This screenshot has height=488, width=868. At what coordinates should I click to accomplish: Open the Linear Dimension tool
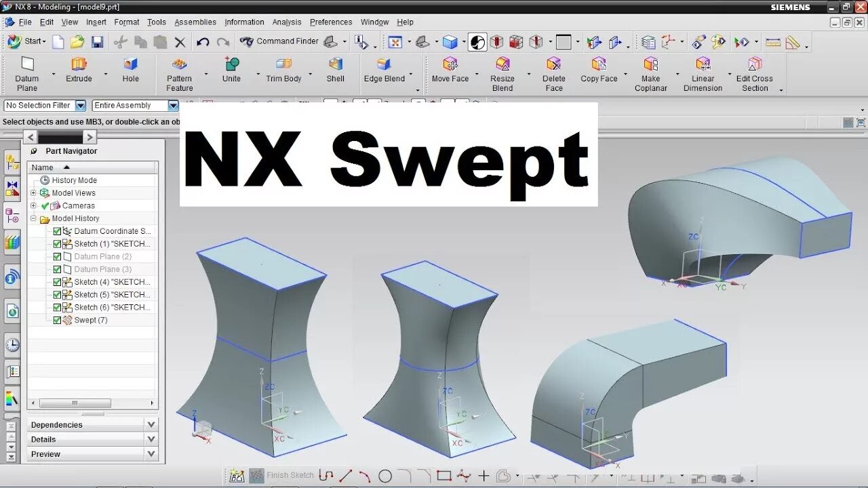pos(703,64)
